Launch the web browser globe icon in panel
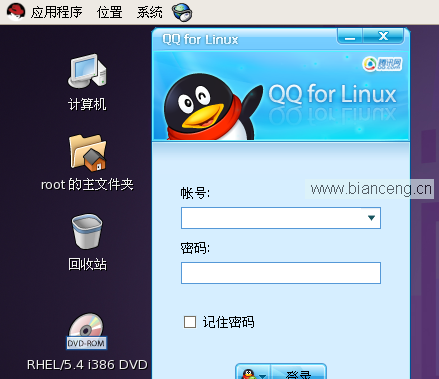The image size is (439, 379). click(182, 13)
